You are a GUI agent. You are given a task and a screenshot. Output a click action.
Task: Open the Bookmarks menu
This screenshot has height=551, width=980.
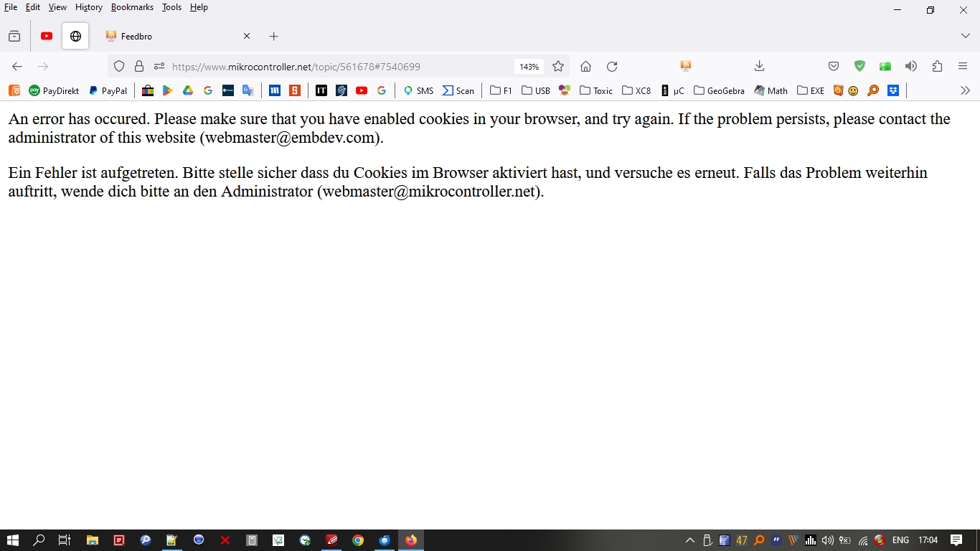click(x=132, y=7)
